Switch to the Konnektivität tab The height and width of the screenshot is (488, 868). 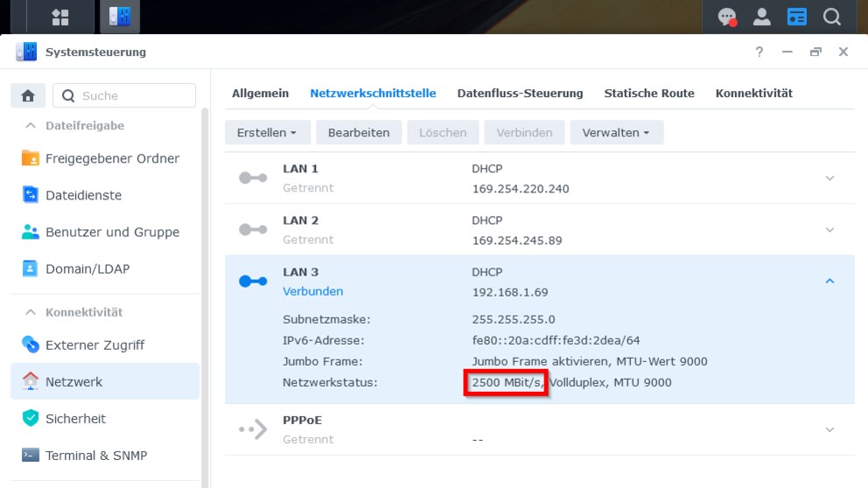[754, 93]
